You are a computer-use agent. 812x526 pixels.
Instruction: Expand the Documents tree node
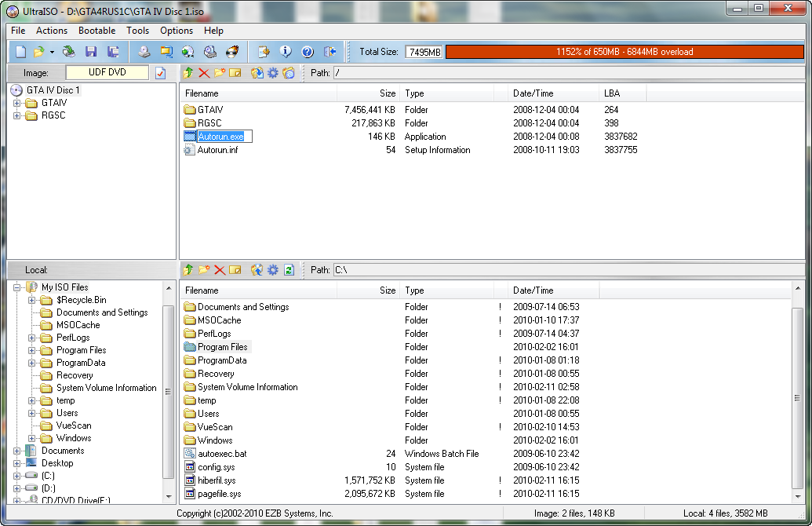(16, 451)
